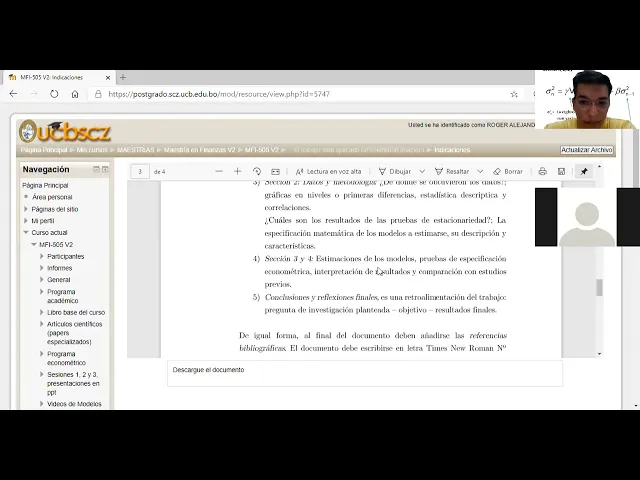This screenshot has width=640, height=480.
Task: Expand Informes tree node
Action: tap(42, 268)
